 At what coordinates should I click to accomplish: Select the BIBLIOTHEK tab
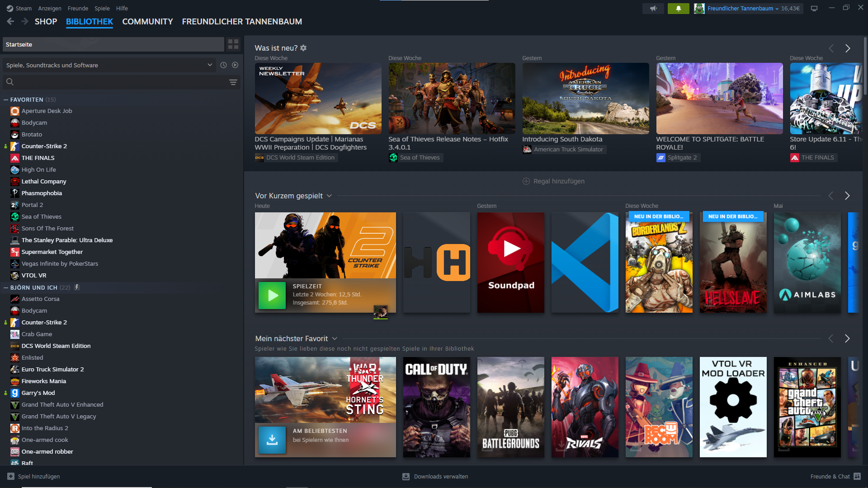coord(90,22)
